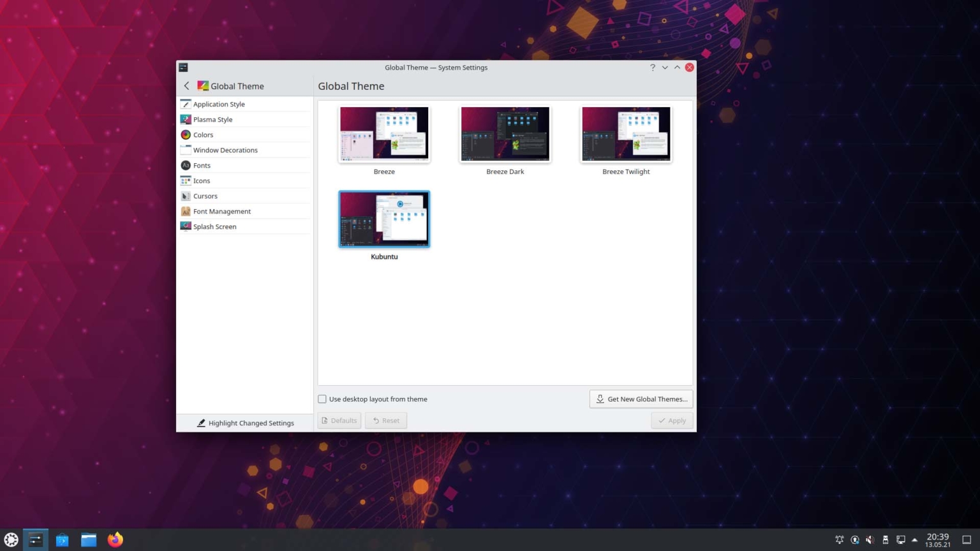This screenshot has width=980, height=551.
Task: Click the Defaults button
Action: [x=339, y=420]
